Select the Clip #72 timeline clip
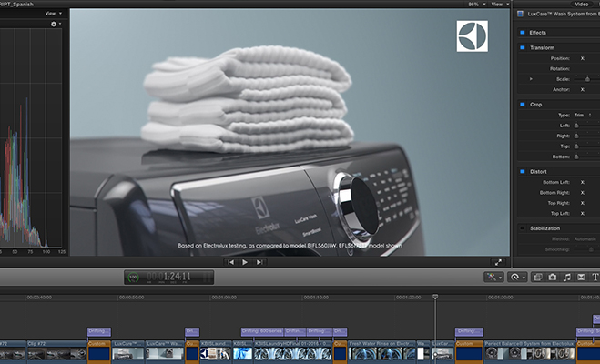The height and width of the screenshot is (364, 600). [56, 350]
